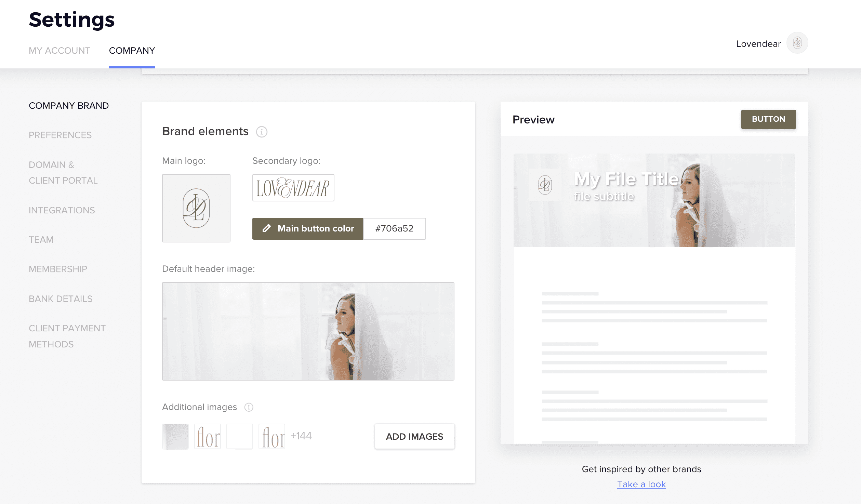
Task: Click the CLIENT PAYMENT METHODS sidebar item
Action: 67,336
